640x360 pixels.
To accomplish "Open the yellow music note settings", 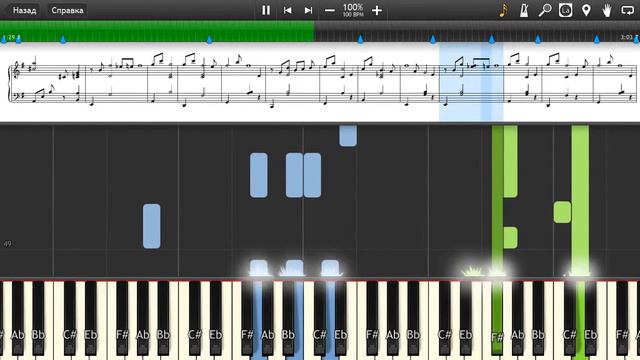I will (x=503, y=10).
